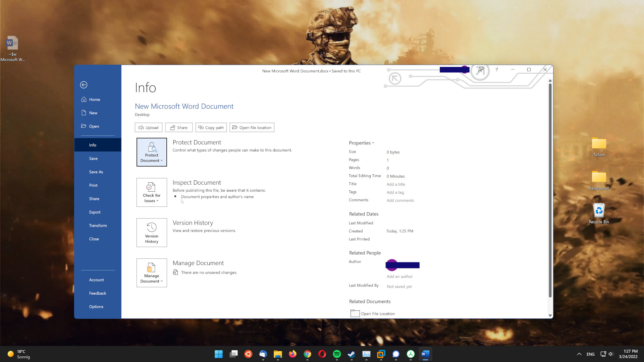The image size is (644, 362).
Task: Click the back arrow in Word backstage
Action: coord(84,85)
